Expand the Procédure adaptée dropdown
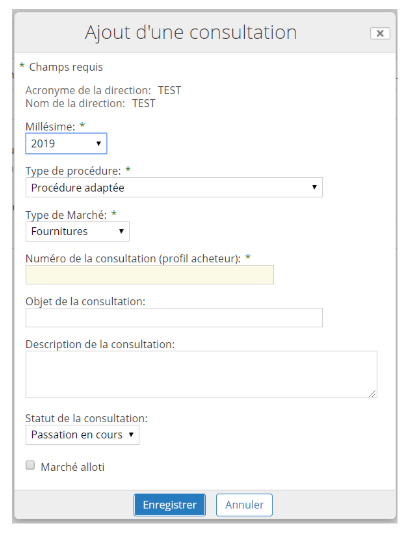407x536 pixels. pyautogui.click(x=174, y=187)
